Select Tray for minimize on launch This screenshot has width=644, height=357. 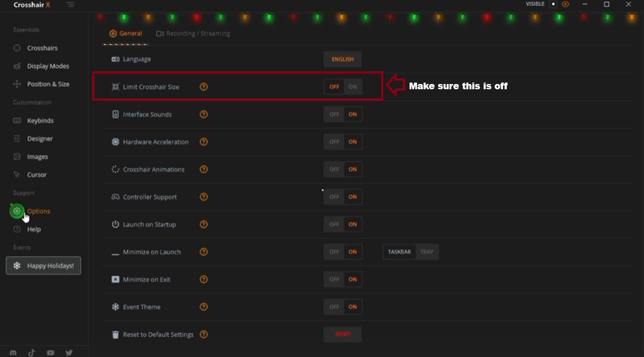[x=427, y=252]
